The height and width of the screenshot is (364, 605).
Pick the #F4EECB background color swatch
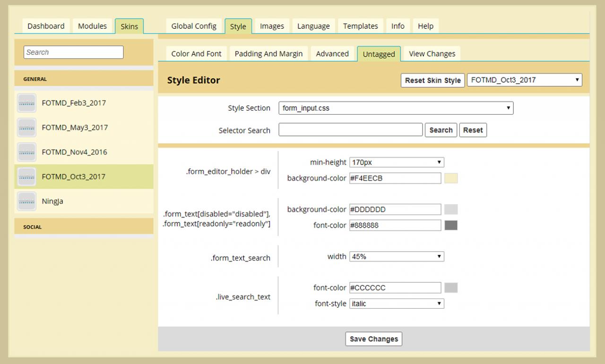coord(451,178)
